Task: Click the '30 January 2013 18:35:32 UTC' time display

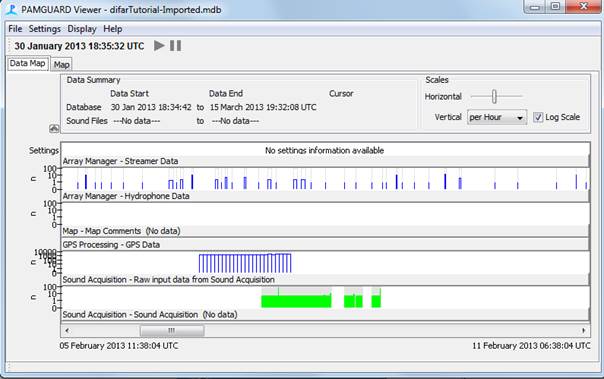Action: (x=79, y=46)
